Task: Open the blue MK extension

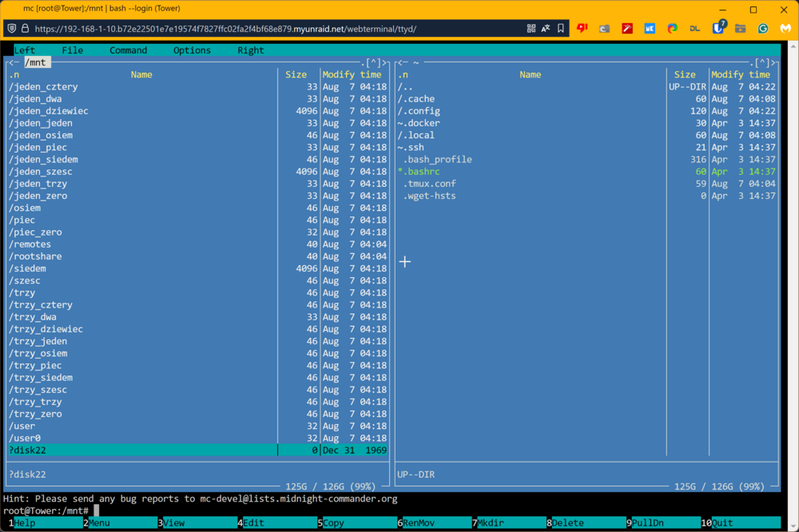Action: [650, 29]
